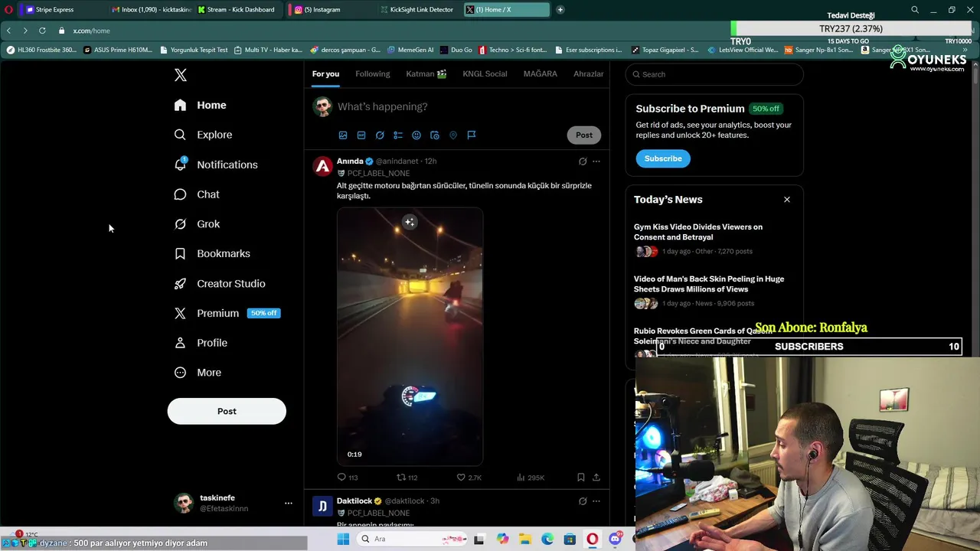Open Creator Studio from the sidebar
Screen dimensions: 980x551
[220, 283]
